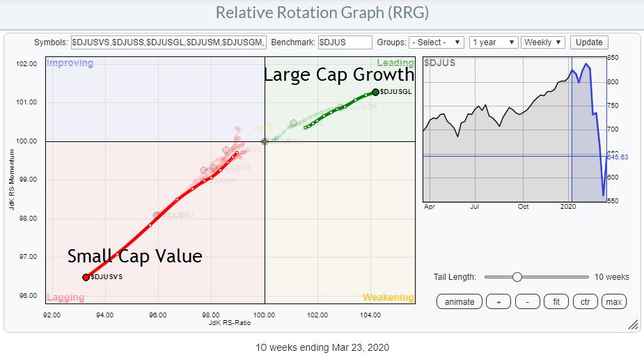Click the Update button
The height and width of the screenshot is (355, 644).
(588, 42)
